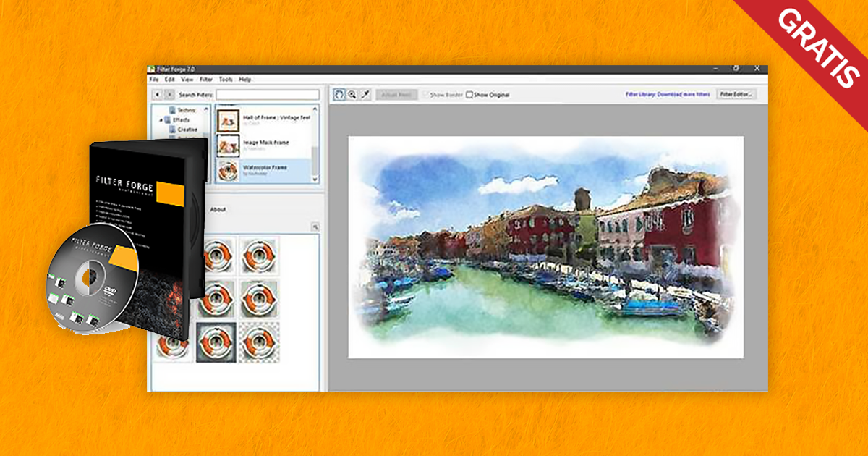Click the forward navigation arrow next to Search Filters

(169, 93)
